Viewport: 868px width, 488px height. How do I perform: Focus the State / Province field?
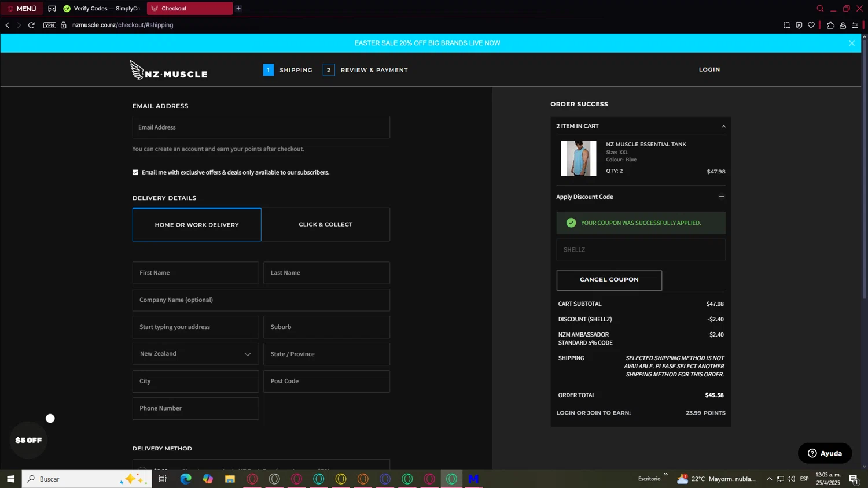pyautogui.click(x=326, y=354)
